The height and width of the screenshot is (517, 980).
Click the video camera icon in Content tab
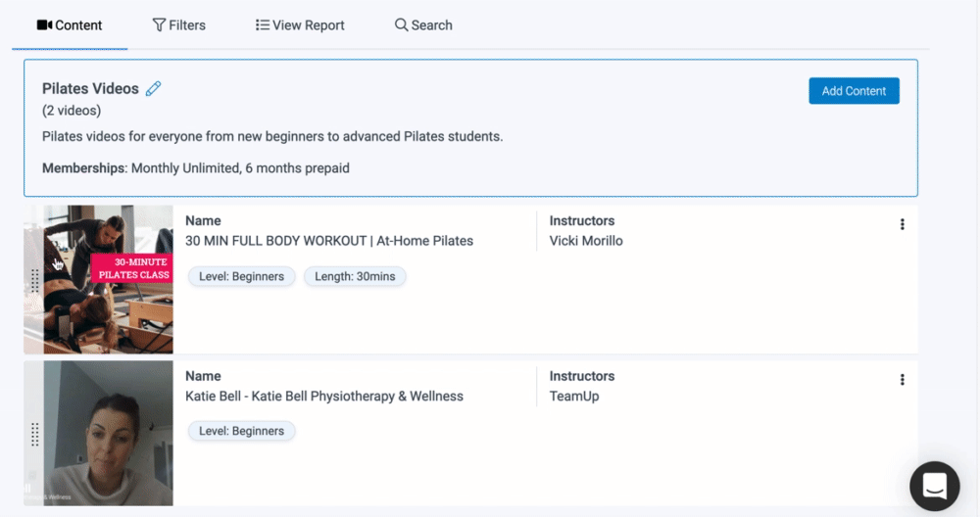(44, 25)
